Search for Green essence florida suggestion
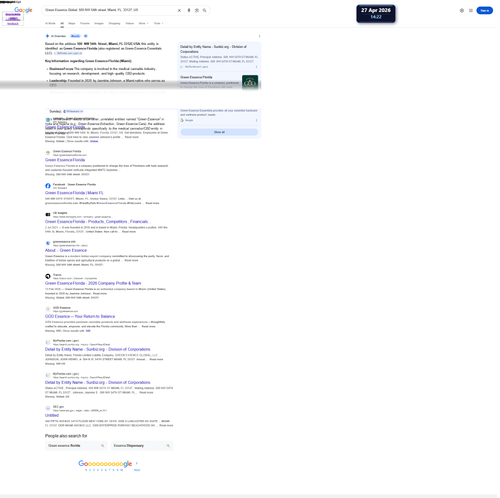500x498 pixels. (x=75, y=446)
